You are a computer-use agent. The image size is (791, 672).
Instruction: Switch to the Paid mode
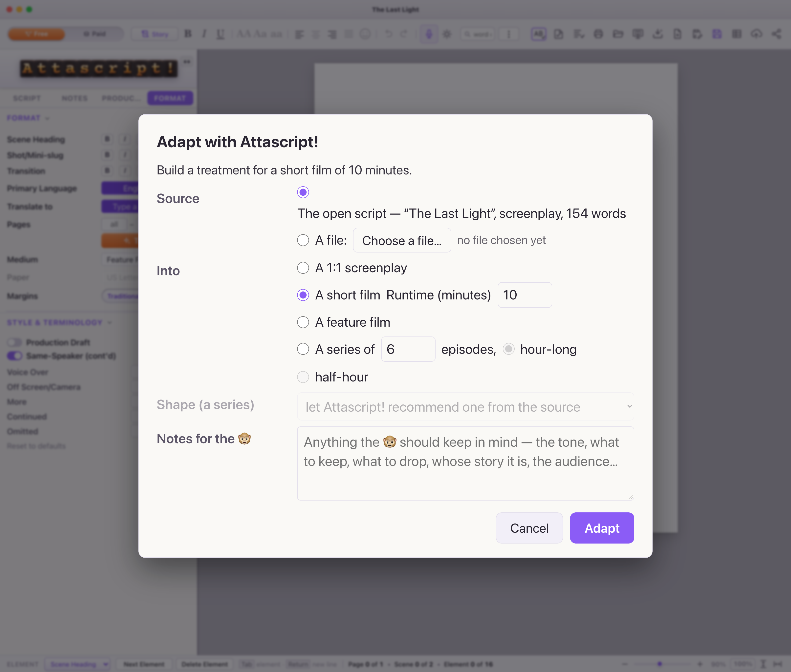(x=94, y=34)
